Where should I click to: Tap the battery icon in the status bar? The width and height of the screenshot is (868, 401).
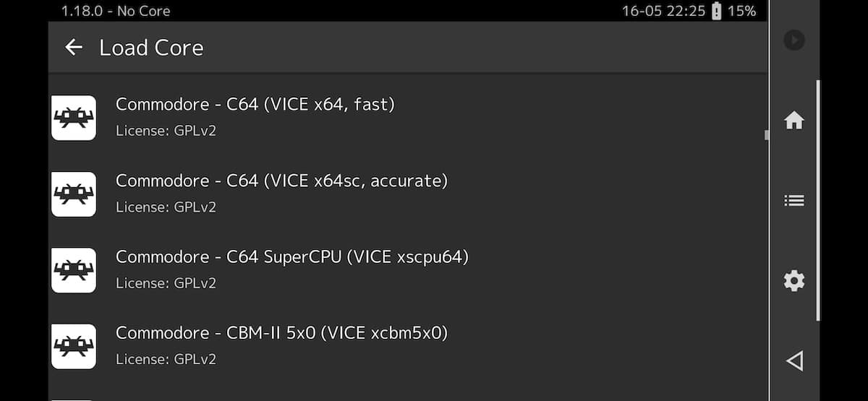click(716, 11)
